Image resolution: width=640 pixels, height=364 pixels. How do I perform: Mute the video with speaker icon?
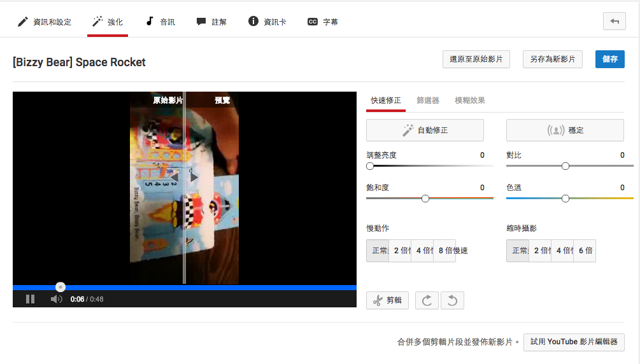coord(56,299)
